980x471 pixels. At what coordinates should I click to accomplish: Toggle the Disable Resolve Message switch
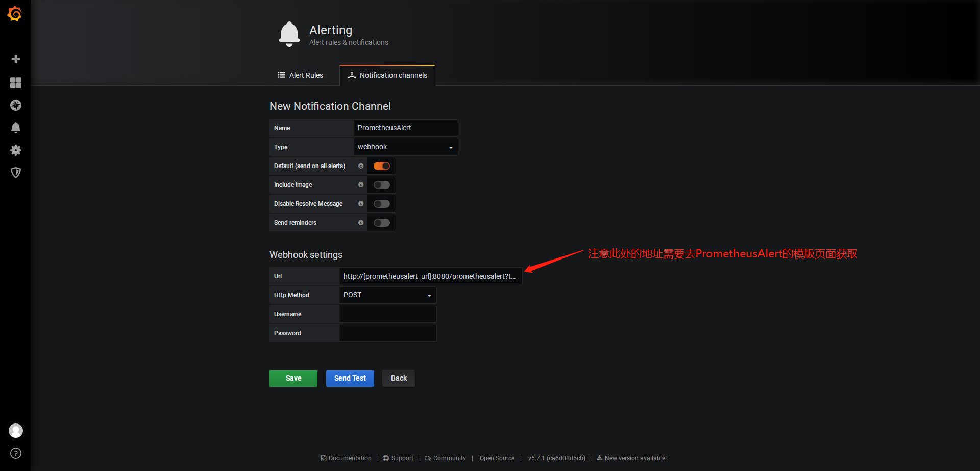pyautogui.click(x=381, y=204)
